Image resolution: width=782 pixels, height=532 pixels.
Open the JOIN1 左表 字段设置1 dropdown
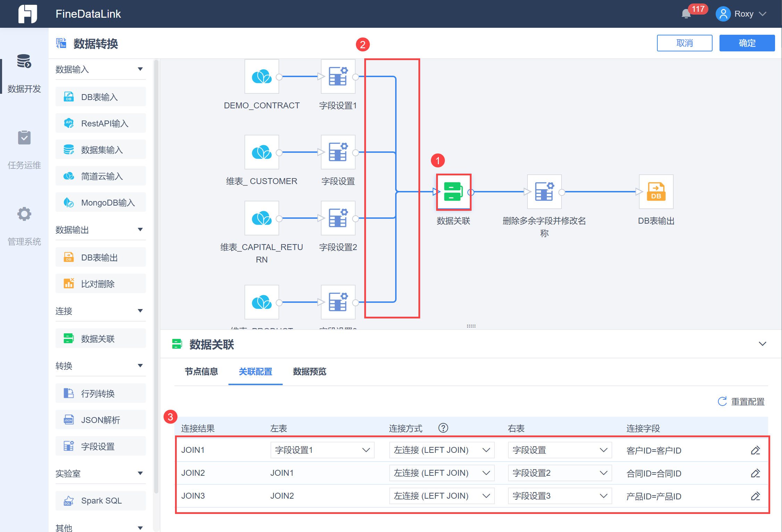coord(322,450)
